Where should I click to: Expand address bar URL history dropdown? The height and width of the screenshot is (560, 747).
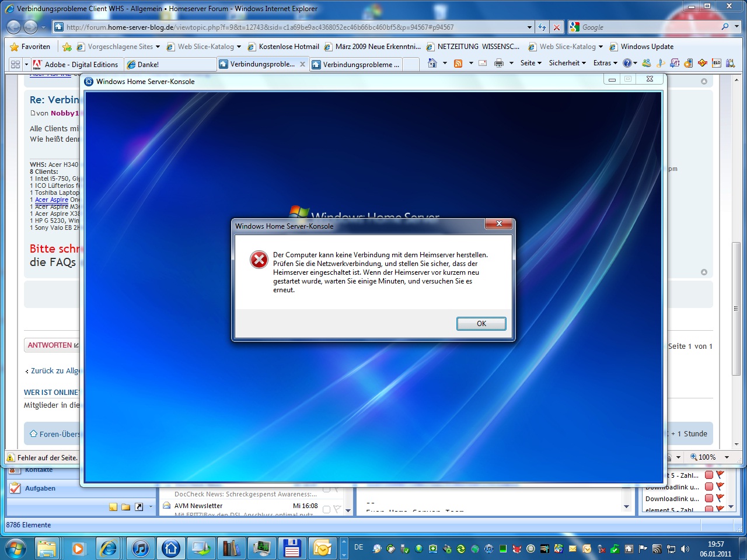(x=529, y=27)
